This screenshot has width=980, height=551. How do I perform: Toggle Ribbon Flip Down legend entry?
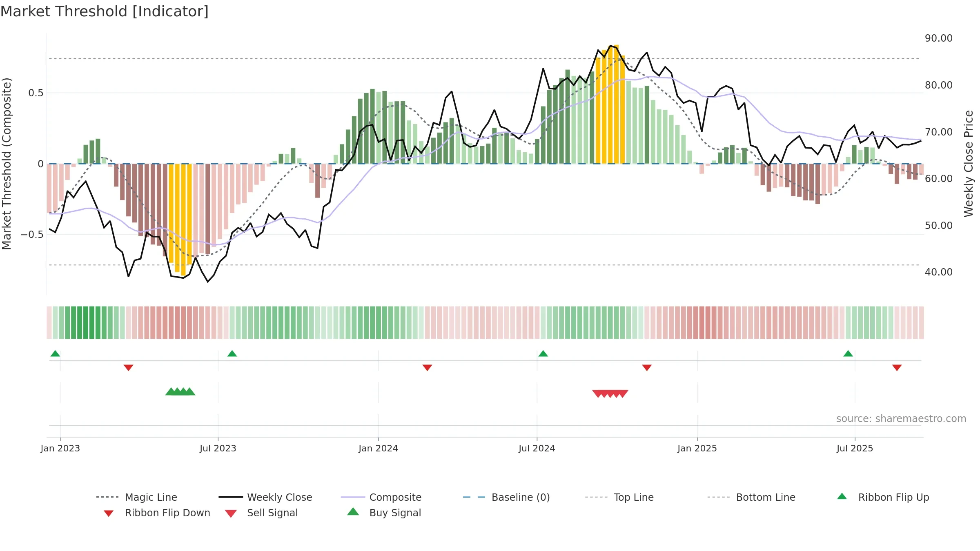157,513
